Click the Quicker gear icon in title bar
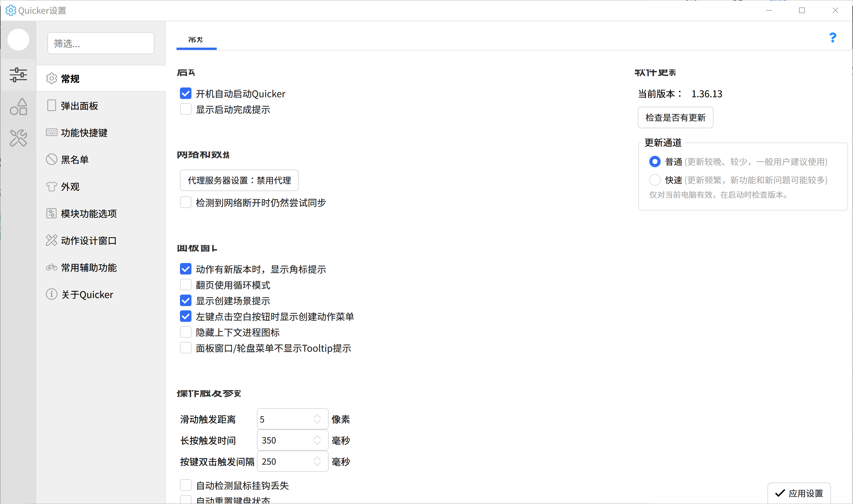853x504 pixels. tap(11, 11)
